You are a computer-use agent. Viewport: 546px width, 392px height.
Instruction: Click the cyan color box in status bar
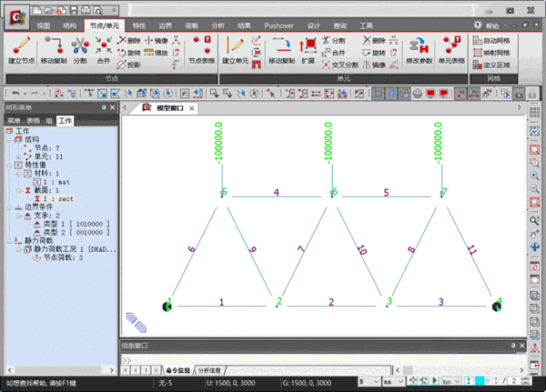click(480, 381)
